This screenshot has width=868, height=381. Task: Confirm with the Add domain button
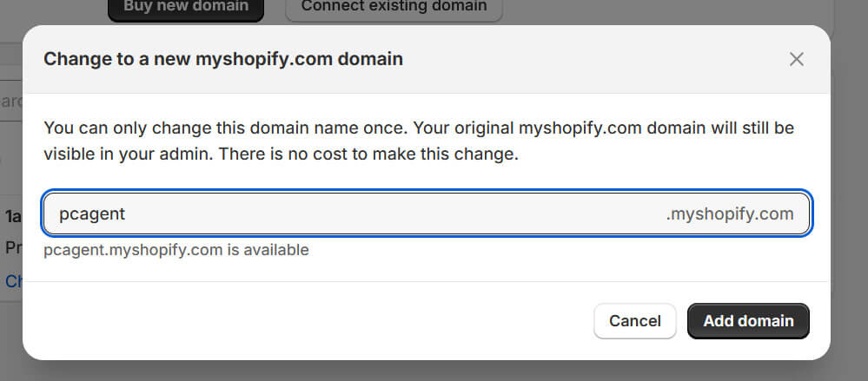pos(748,320)
